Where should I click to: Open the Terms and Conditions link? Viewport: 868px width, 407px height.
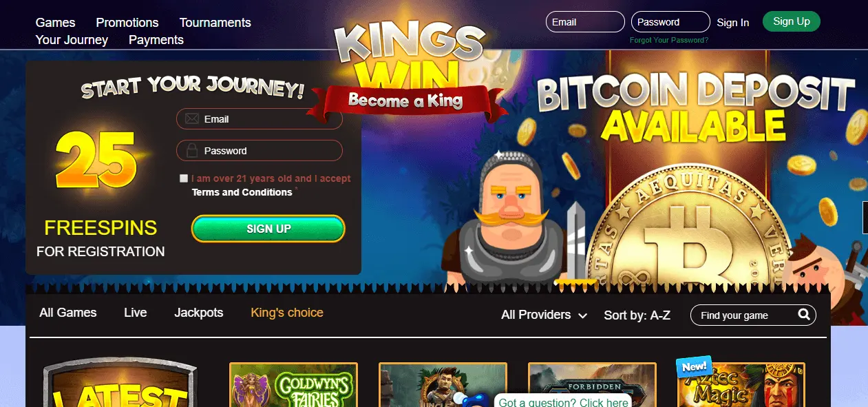(x=242, y=192)
